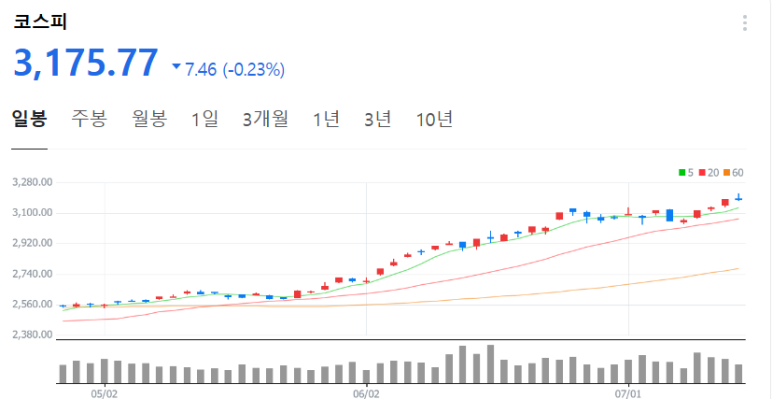The width and height of the screenshot is (773, 399).
Task: Switch to the 주봉 weekly chart tab
Action: click(x=89, y=119)
